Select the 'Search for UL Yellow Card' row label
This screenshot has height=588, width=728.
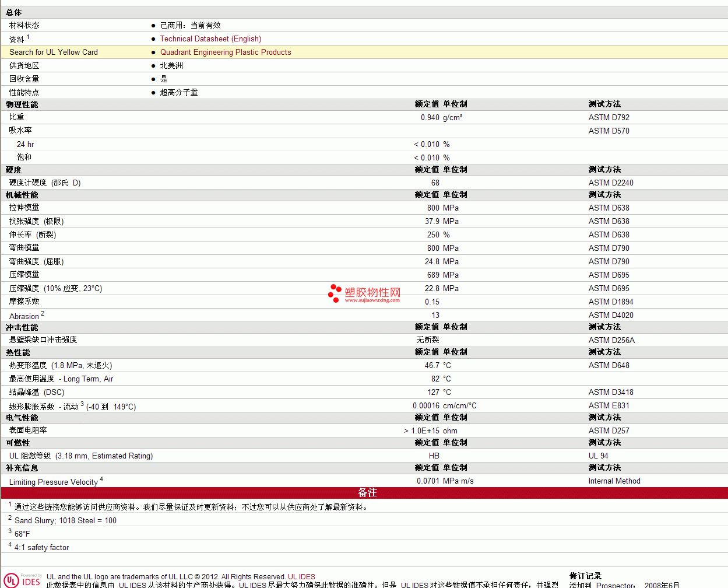point(54,52)
